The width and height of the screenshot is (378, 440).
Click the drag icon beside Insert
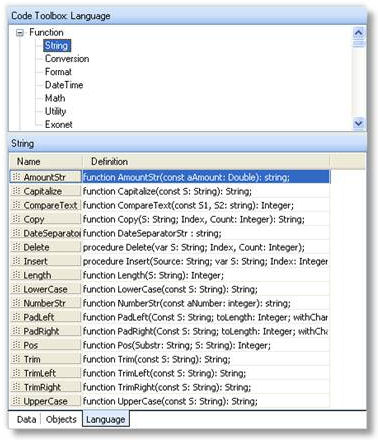[16, 261]
